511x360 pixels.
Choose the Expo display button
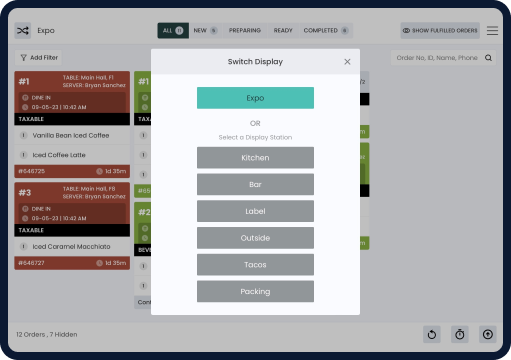click(255, 98)
